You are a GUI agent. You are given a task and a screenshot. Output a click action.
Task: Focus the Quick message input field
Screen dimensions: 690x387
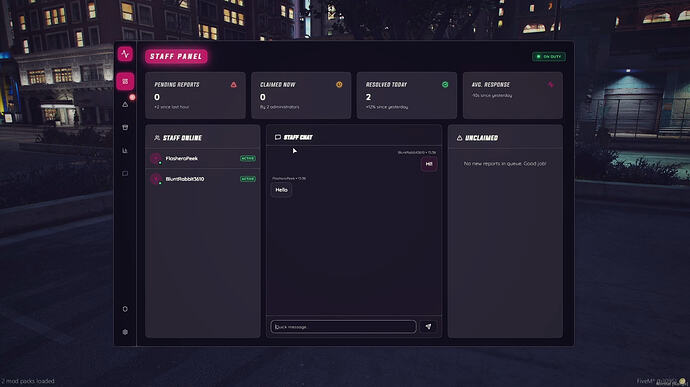(x=343, y=327)
